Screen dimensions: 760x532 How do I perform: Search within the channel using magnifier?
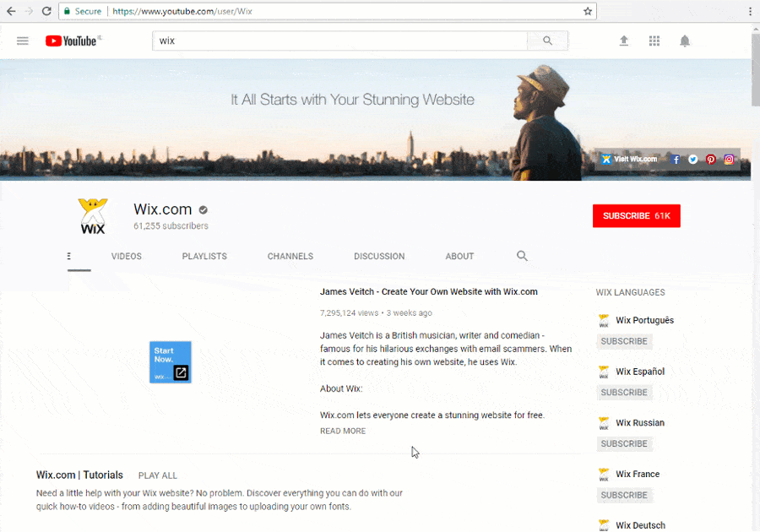tap(522, 256)
